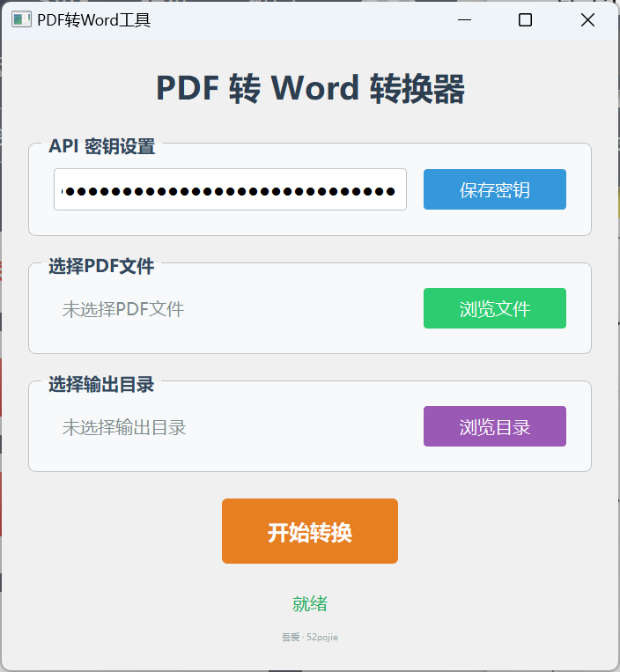The width and height of the screenshot is (620, 672).
Task: Click the 保存密钥 button
Action: click(495, 189)
